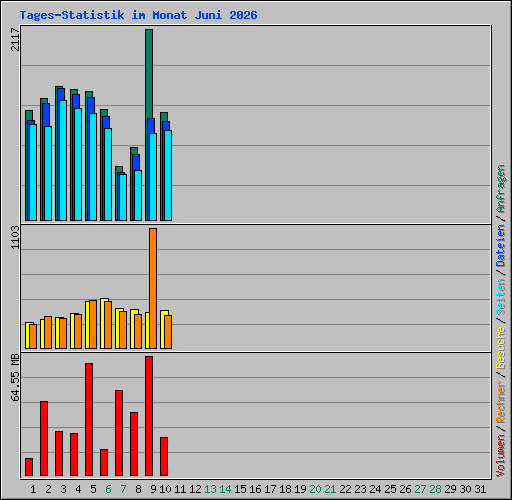Click day number 3 on the x-axis

tap(63, 489)
